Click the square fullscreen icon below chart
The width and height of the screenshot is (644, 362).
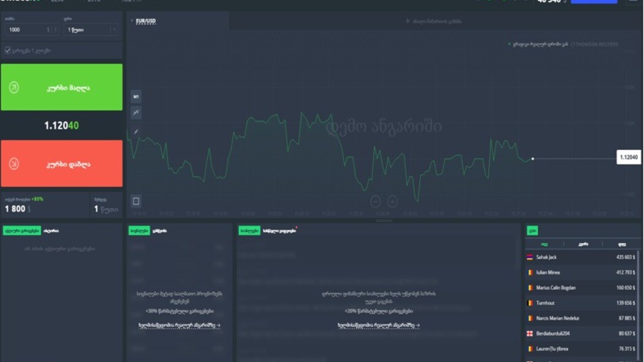pyautogui.click(x=136, y=201)
